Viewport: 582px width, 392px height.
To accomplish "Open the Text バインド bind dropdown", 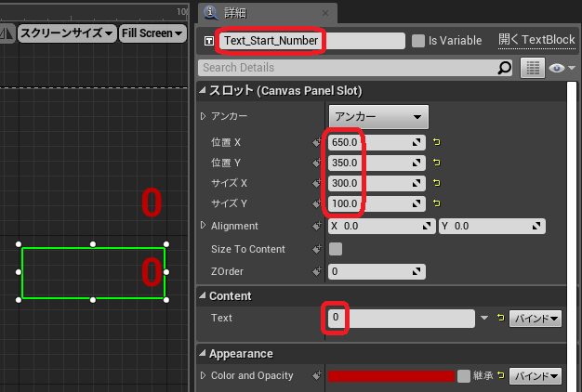I will click(536, 319).
